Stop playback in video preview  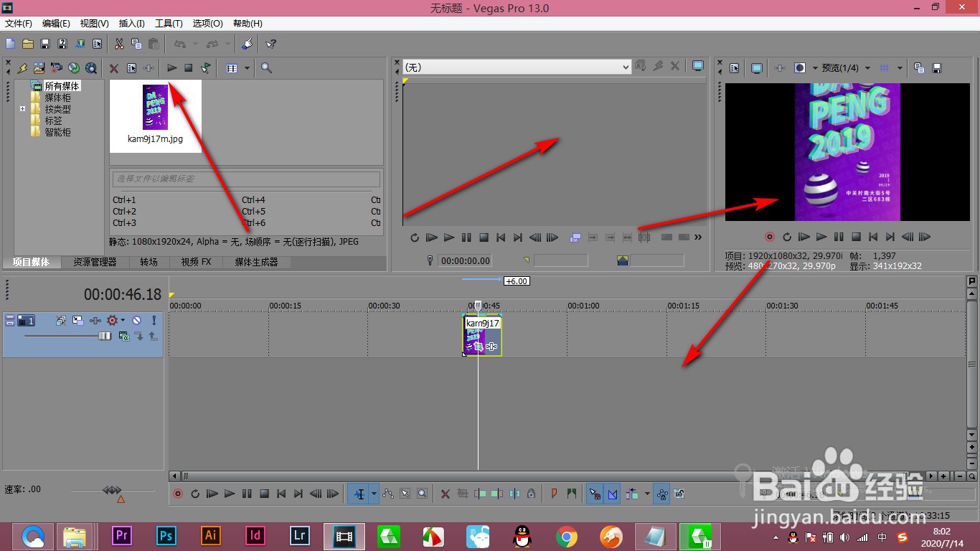tap(856, 237)
